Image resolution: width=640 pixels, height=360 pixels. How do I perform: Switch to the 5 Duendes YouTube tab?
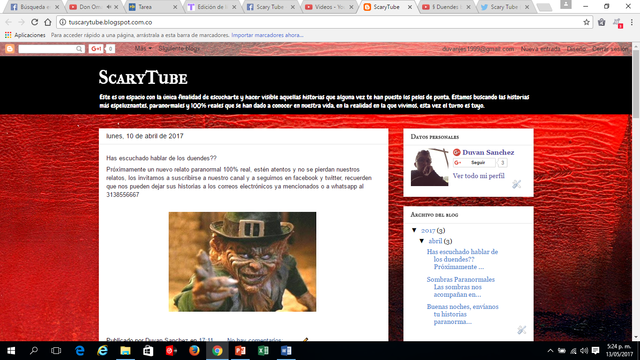click(x=445, y=7)
